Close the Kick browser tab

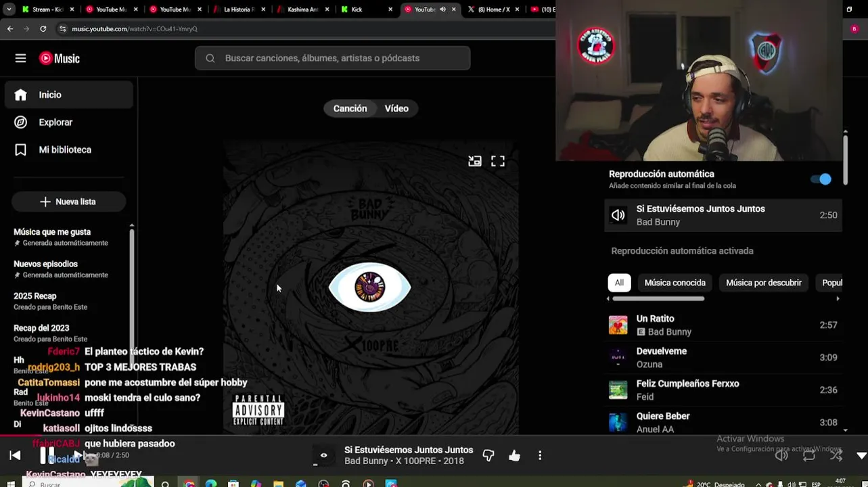coord(390,9)
